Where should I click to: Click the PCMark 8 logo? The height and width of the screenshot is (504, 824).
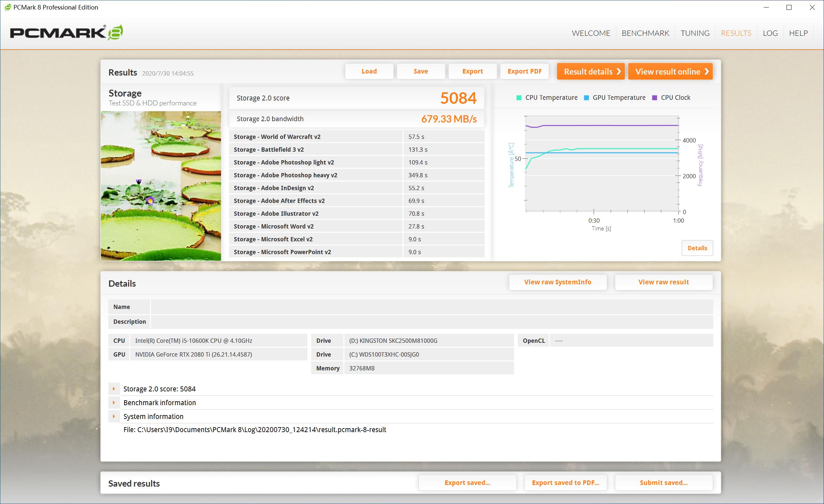click(x=66, y=33)
